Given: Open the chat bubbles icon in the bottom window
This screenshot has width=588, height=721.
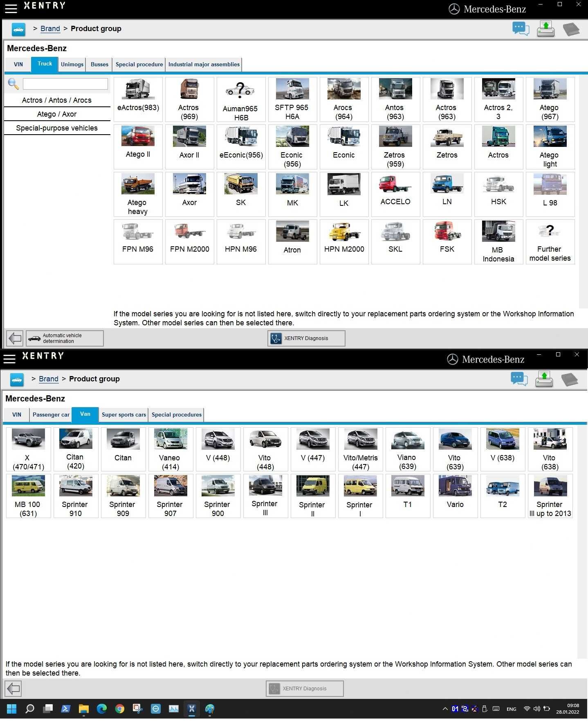Looking at the screenshot, I should 519,379.
